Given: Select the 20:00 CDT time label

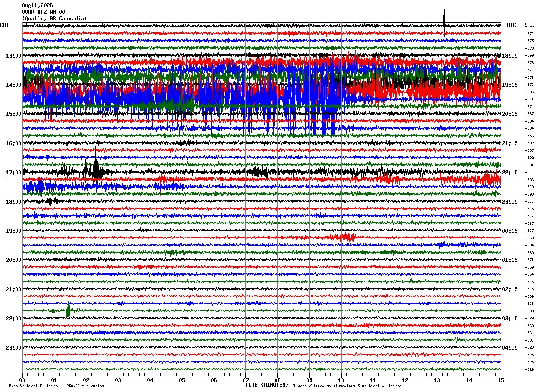Looking at the screenshot, I should coord(13,260).
